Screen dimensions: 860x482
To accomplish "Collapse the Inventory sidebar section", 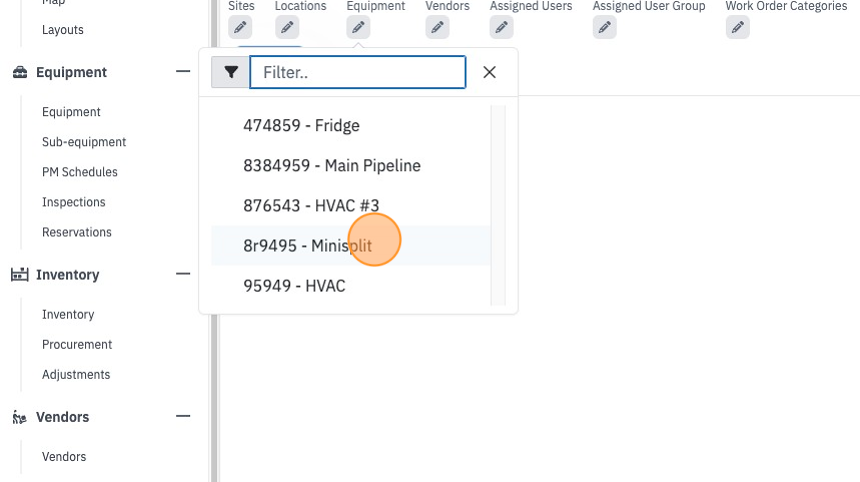I will [x=183, y=274].
